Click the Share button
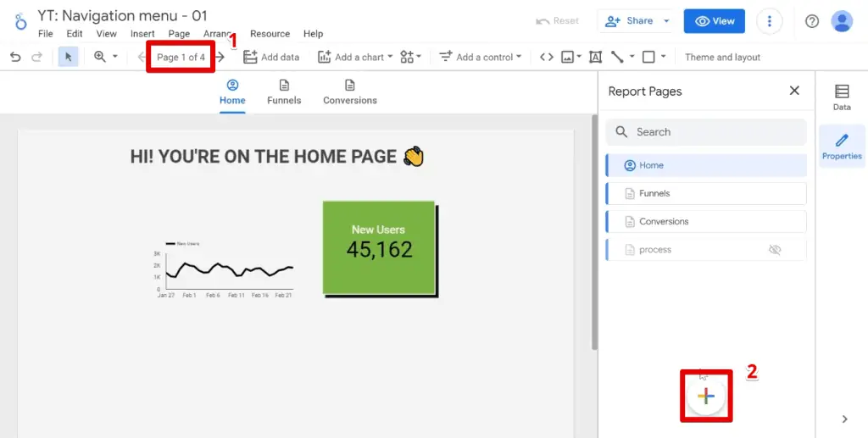 [629, 21]
